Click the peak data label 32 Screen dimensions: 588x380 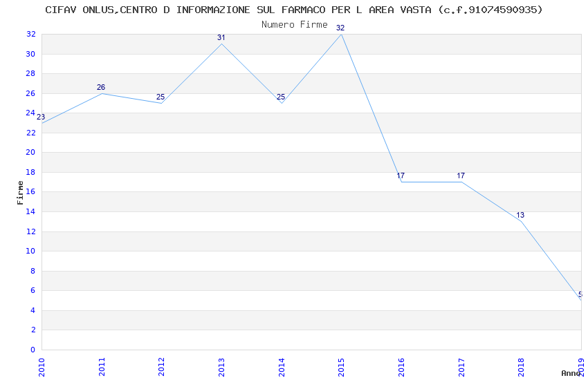point(340,28)
